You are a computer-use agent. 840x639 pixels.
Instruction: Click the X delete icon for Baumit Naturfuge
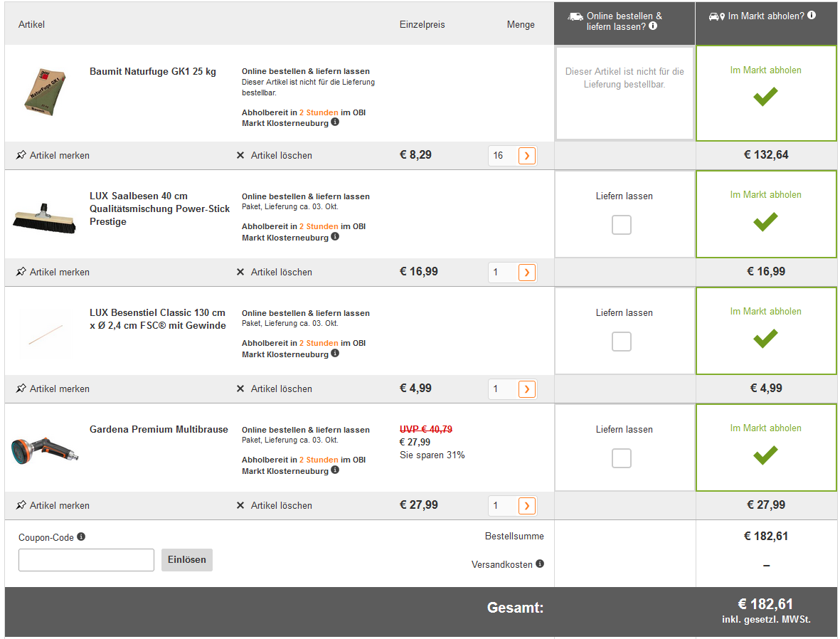240,155
